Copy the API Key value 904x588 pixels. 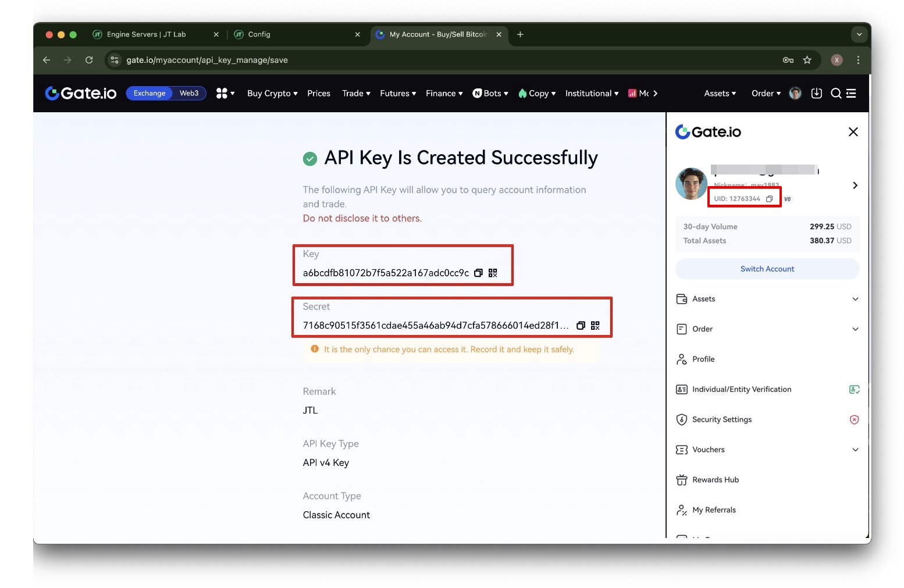click(478, 273)
